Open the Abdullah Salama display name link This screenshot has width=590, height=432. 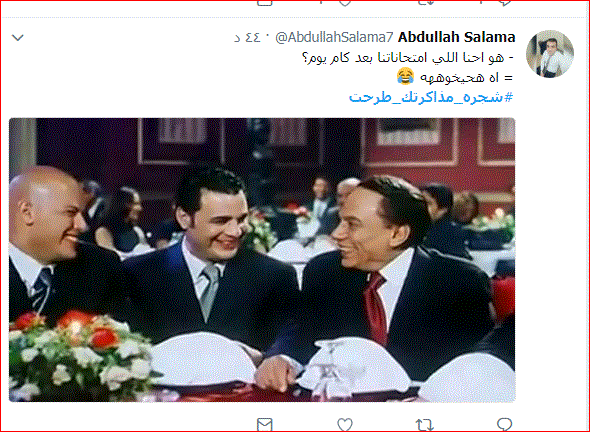pos(456,37)
